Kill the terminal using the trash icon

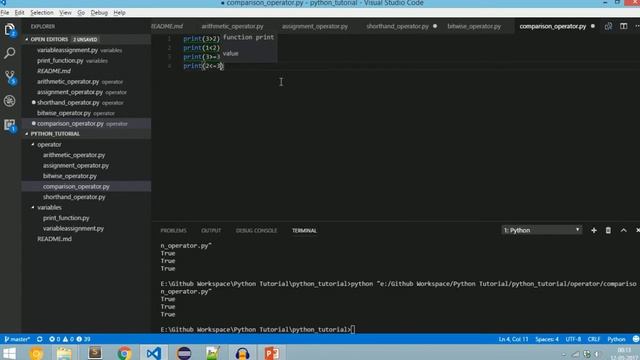point(608,230)
